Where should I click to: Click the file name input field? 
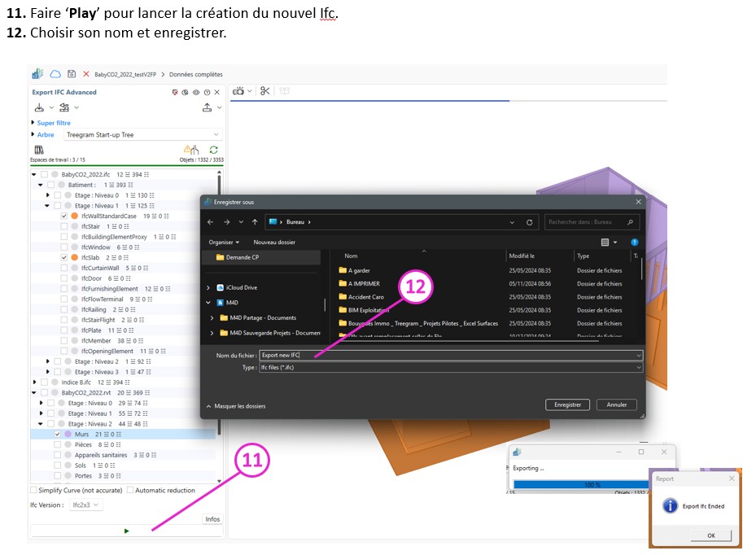tap(448, 356)
